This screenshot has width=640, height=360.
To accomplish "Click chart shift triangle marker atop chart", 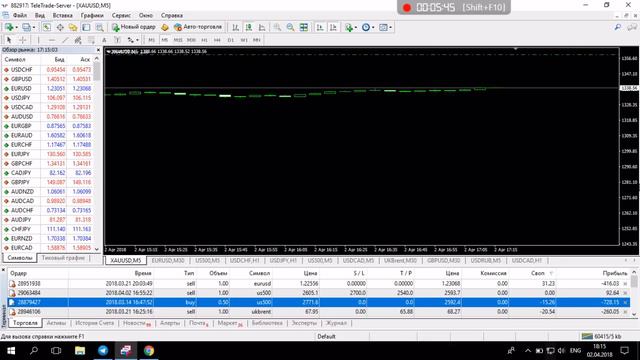I will (516, 49).
